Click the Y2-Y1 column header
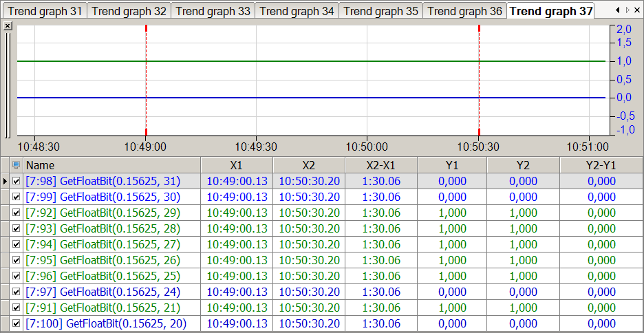The width and height of the screenshot is (644, 333). click(601, 165)
